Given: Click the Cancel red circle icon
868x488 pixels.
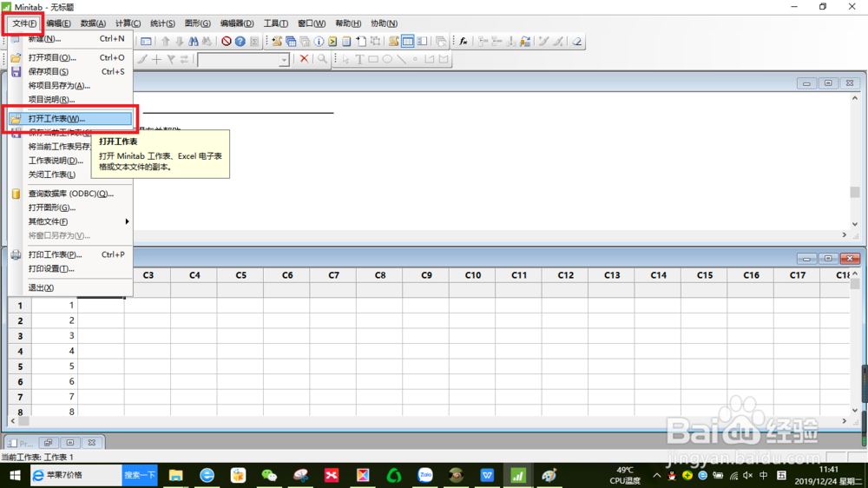Looking at the screenshot, I should pos(227,42).
